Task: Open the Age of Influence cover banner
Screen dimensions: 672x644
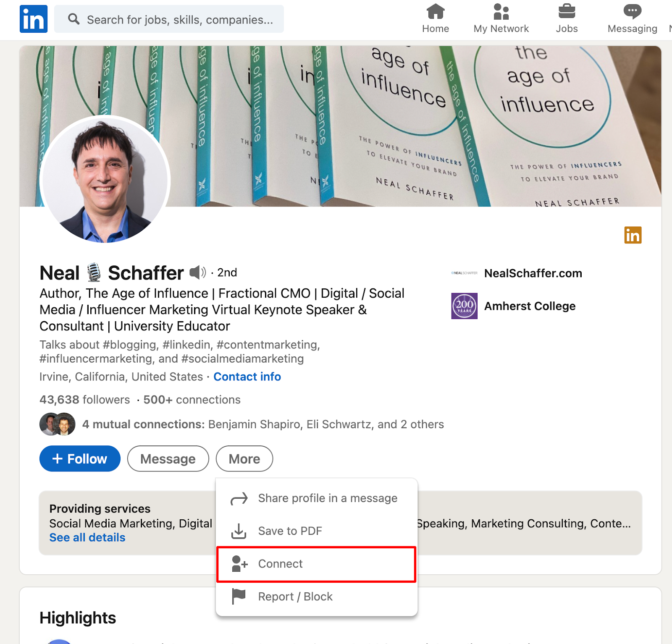Action: click(340, 126)
